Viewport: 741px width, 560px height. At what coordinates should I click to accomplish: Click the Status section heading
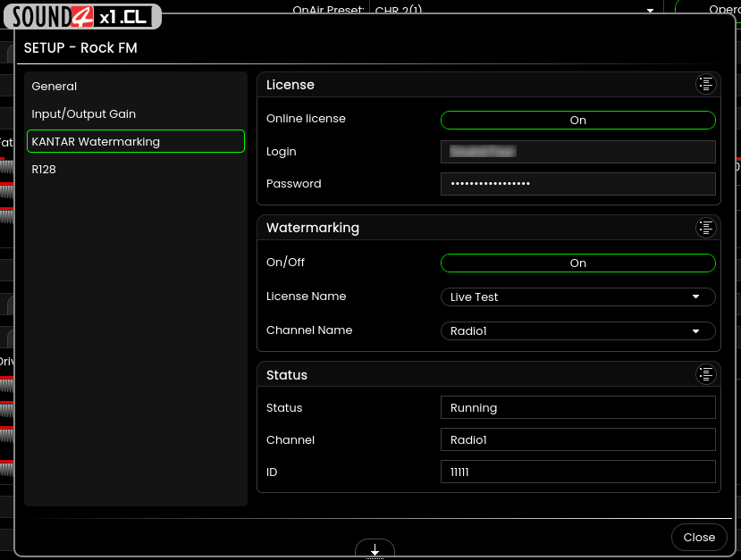pyautogui.click(x=287, y=375)
